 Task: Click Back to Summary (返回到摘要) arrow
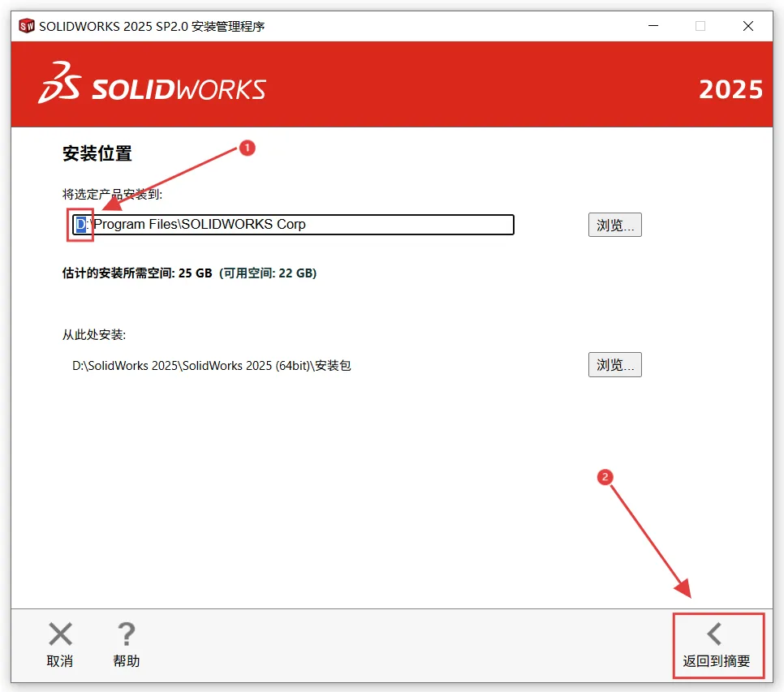[714, 634]
